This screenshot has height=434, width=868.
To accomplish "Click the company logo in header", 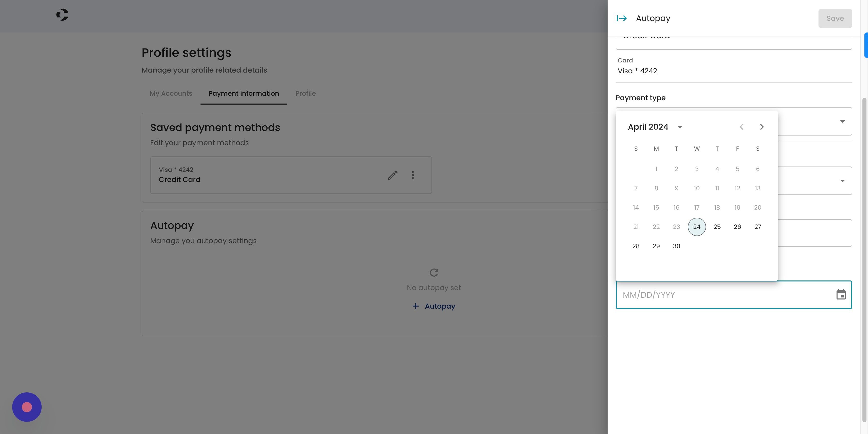I will click(62, 15).
